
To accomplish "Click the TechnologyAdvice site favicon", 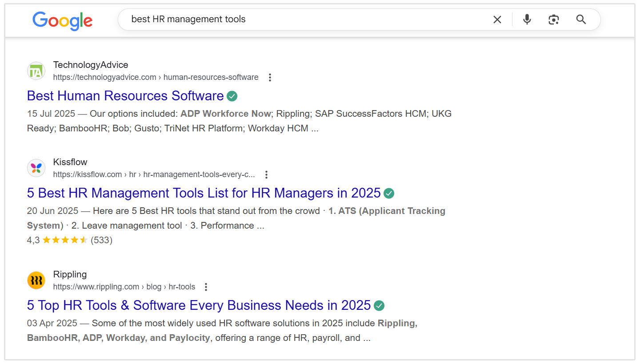I will [36, 71].
